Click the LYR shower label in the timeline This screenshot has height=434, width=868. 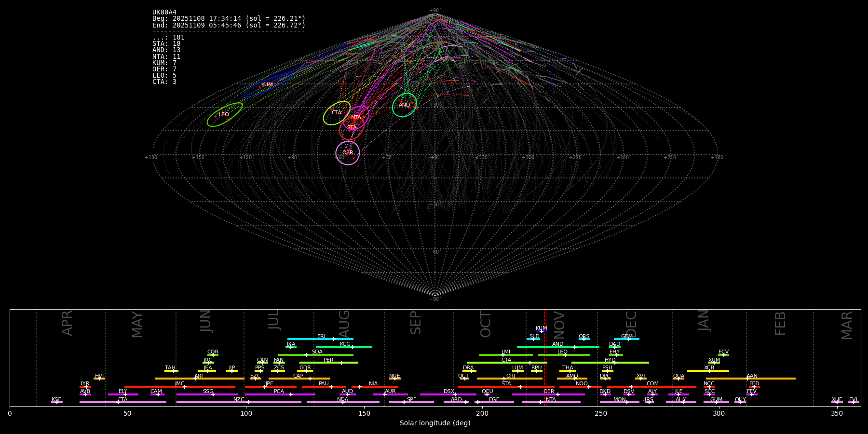pos(85,384)
